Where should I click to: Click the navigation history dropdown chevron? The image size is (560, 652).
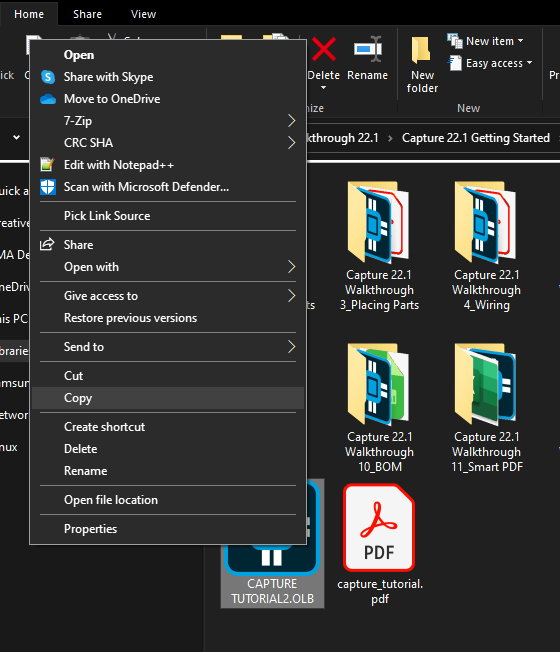pos(16,137)
